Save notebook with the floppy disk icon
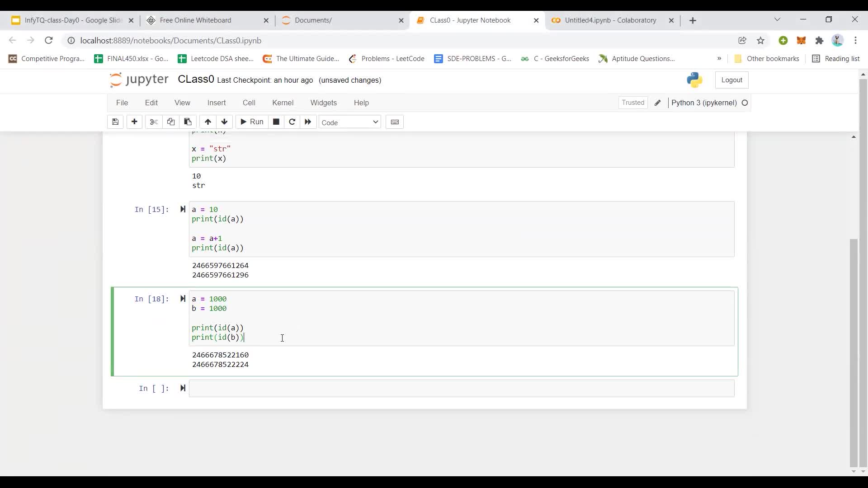This screenshot has height=488, width=868. click(x=115, y=122)
